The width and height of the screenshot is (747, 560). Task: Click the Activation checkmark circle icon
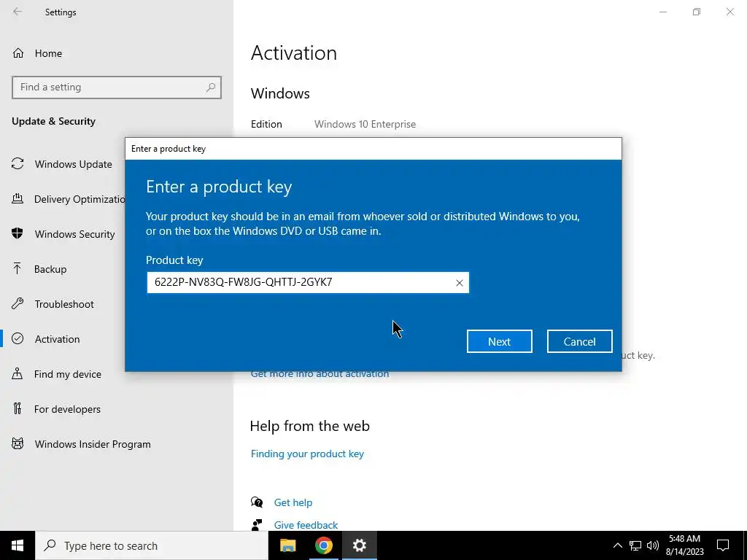[x=18, y=338]
